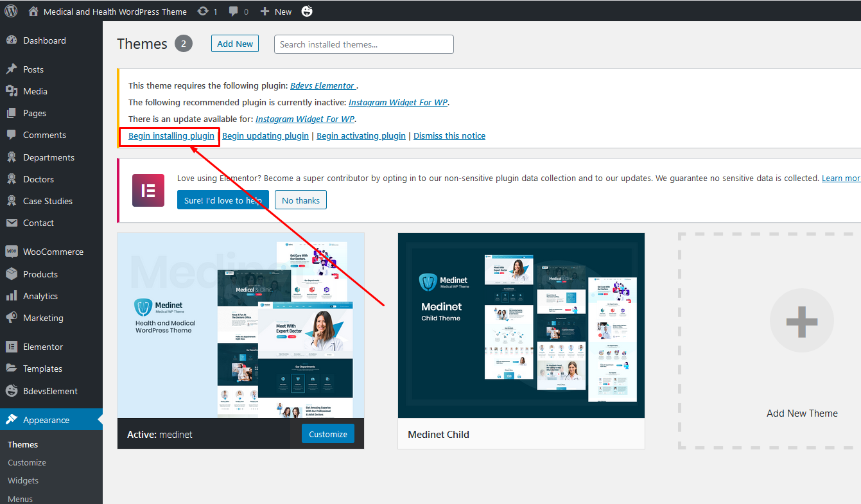Click the Add New Theme label
The width and height of the screenshot is (861, 504).
coord(802,413)
